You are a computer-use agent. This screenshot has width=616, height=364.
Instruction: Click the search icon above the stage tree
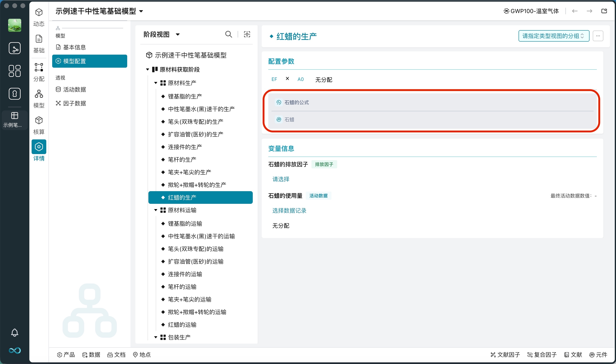click(x=228, y=34)
